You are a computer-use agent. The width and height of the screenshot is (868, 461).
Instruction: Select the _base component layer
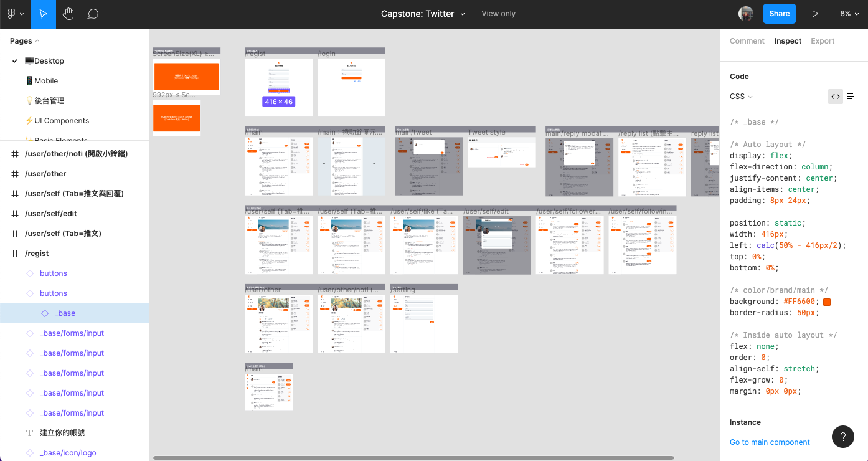click(x=65, y=313)
